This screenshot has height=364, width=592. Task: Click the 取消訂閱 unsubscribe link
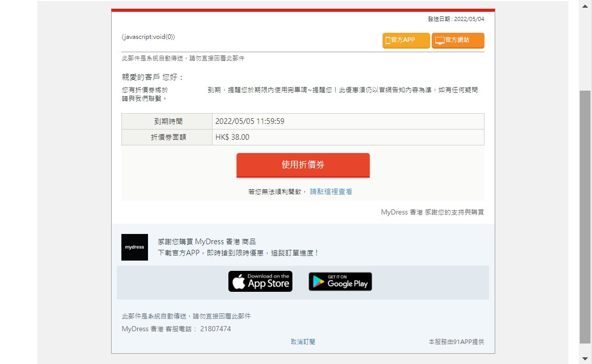pos(303,341)
